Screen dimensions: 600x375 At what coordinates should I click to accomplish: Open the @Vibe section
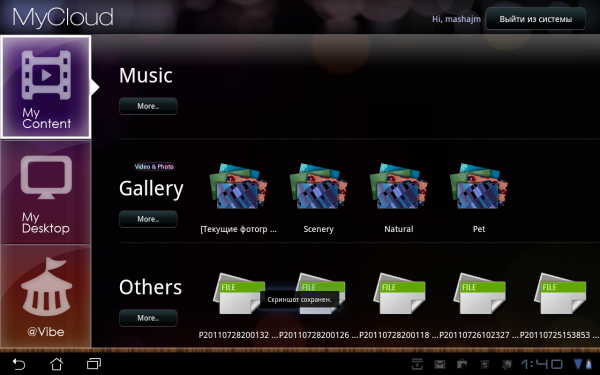[46, 296]
